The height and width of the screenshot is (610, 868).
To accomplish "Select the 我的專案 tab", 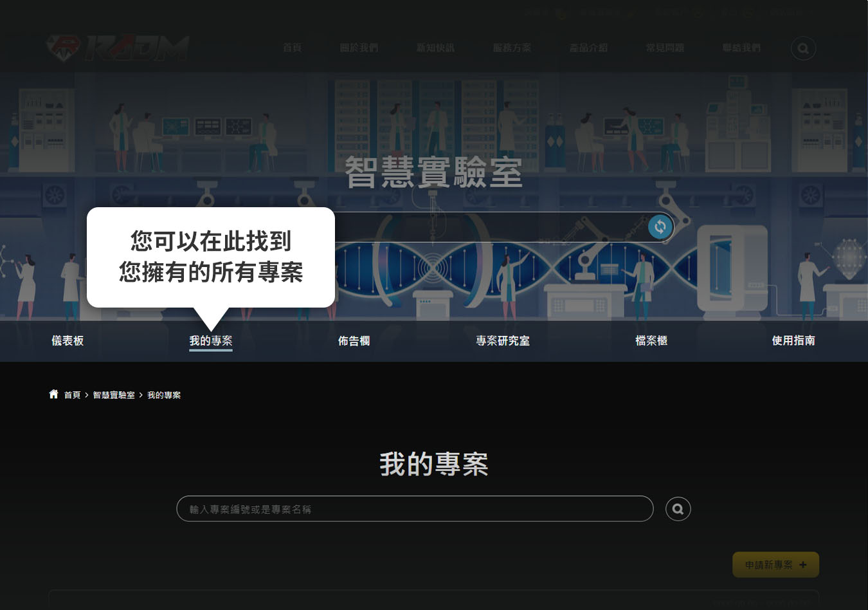I will [x=211, y=340].
